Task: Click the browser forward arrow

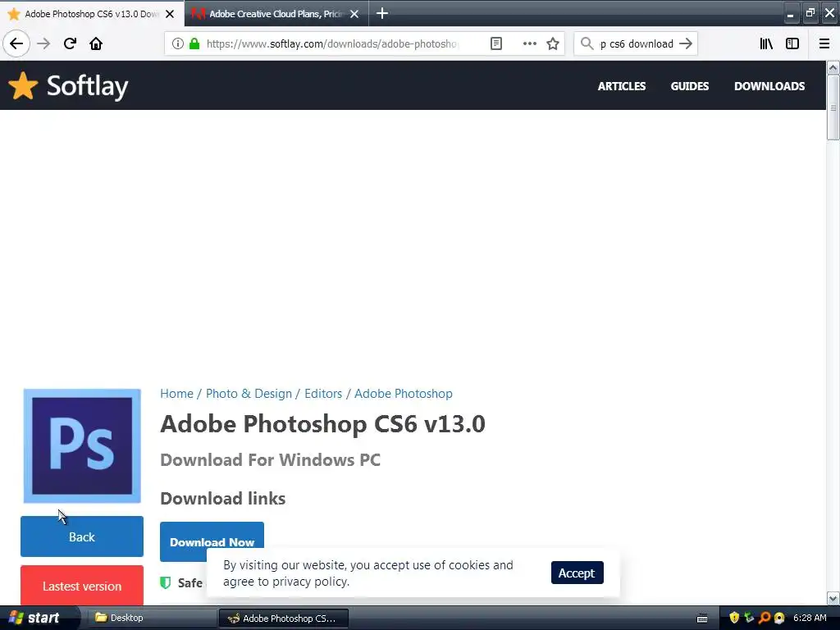Action: click(43, 43)
